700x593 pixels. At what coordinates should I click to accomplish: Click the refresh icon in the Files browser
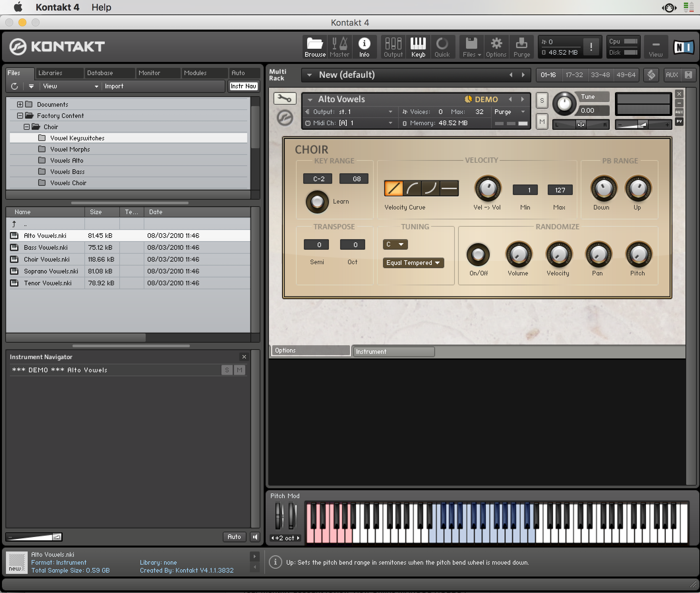[14, 86]
